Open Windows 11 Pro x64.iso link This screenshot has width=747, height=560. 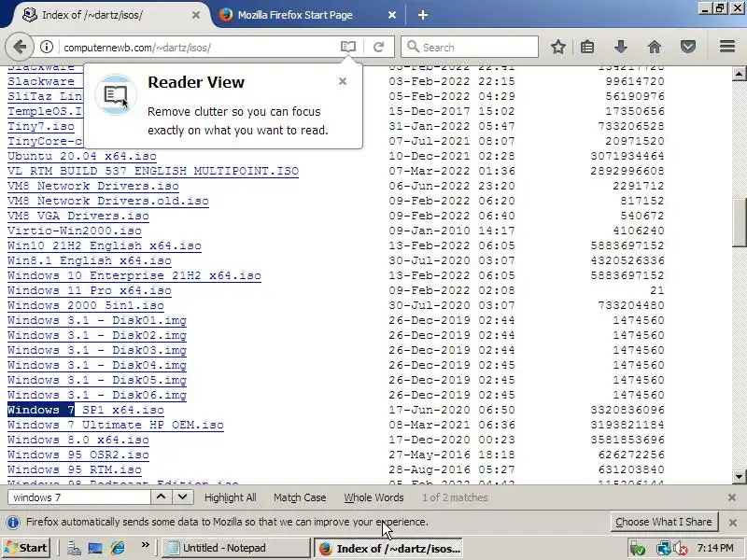click(90, 290)
